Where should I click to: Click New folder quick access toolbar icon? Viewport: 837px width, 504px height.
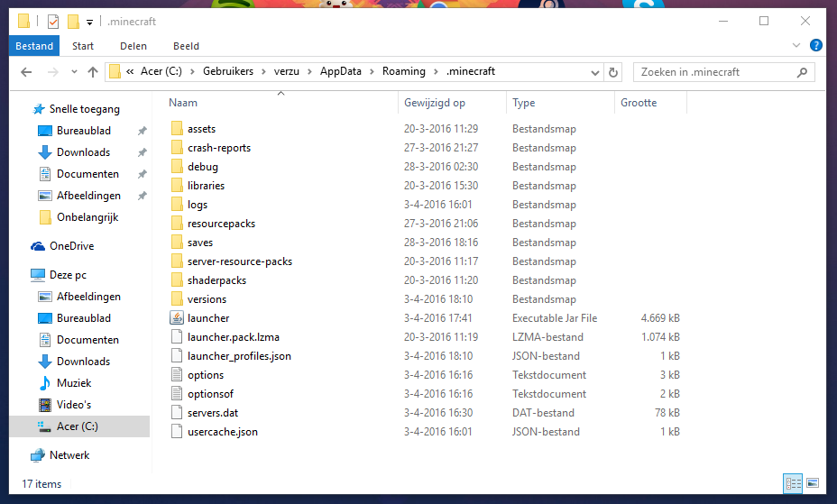click(73, 22)
